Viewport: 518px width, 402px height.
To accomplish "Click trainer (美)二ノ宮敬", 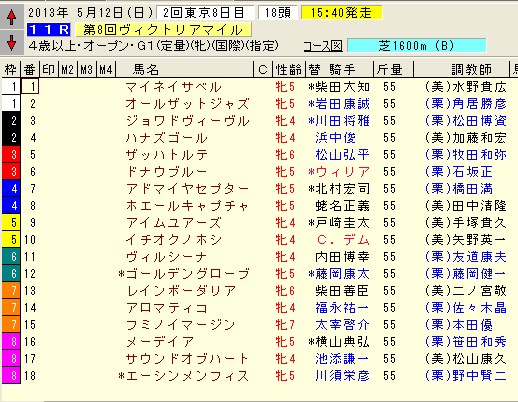I will 466,291.
